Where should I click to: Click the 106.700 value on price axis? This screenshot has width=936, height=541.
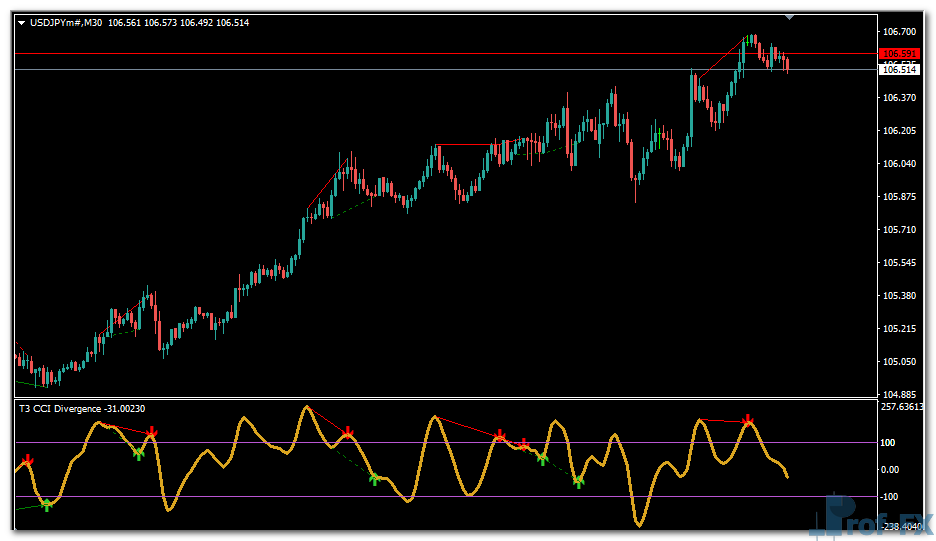pyautogui.click(x=900, y=31)
